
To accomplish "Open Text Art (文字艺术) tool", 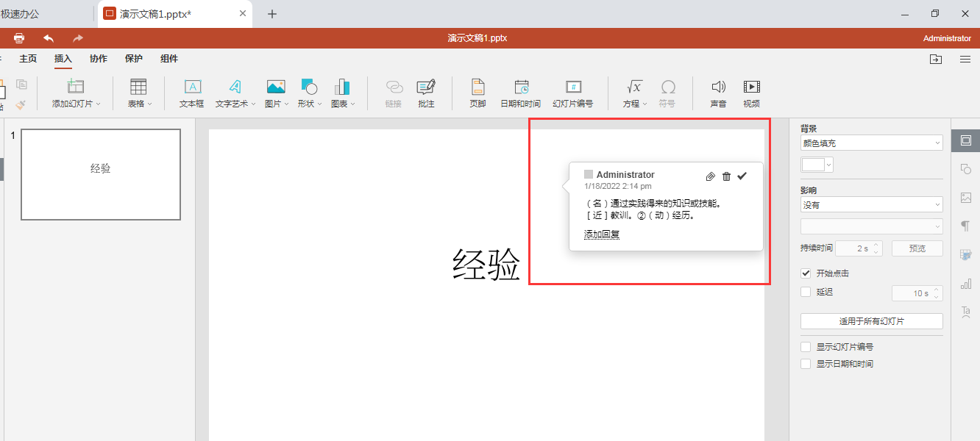I will coord(234,87).
